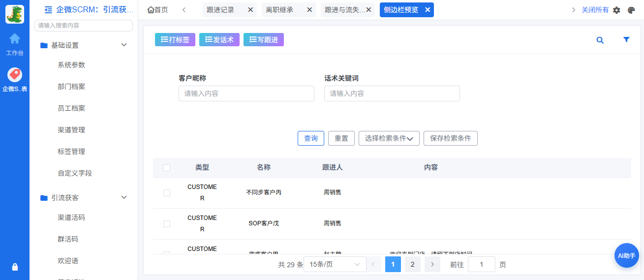Click the lock icon in sidebar
The height and width of the screenshot is (280, 644).
pyautogui.click(x=15, y=267)
